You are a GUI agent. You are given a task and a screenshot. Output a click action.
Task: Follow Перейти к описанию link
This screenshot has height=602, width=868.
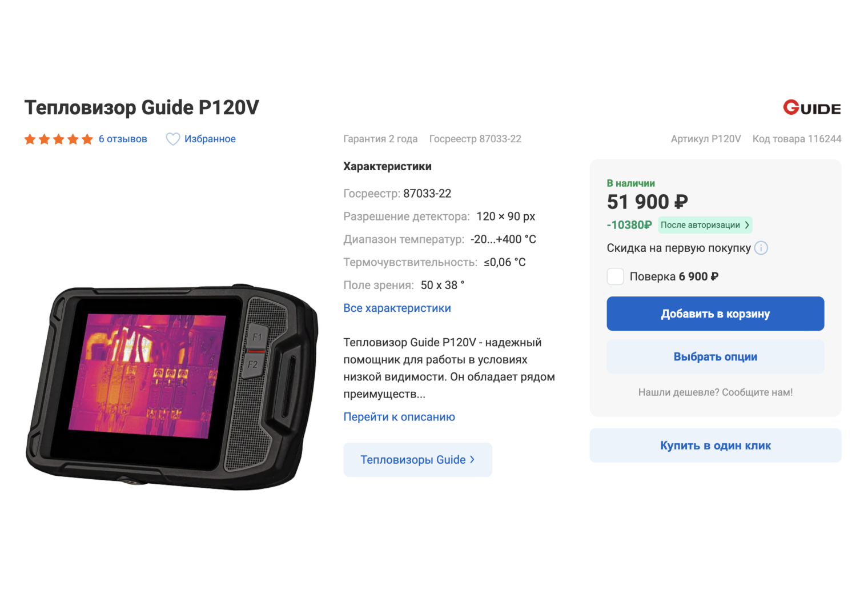(399, 417)
